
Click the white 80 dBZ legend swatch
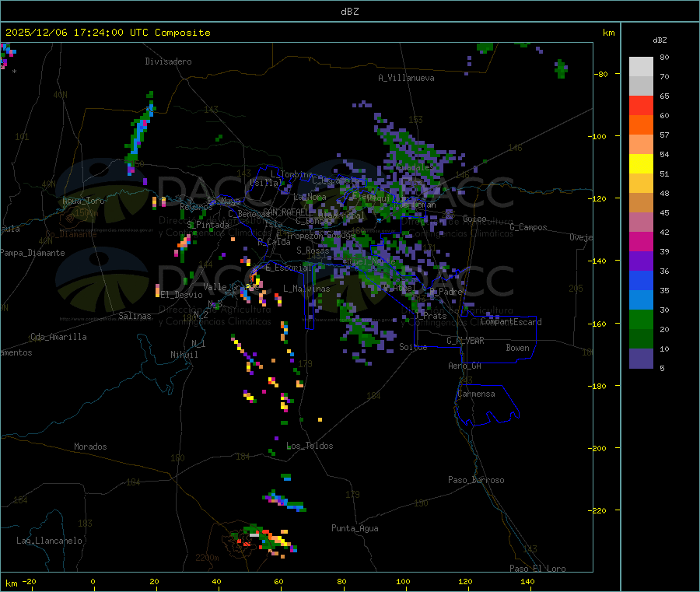[641, 67]
